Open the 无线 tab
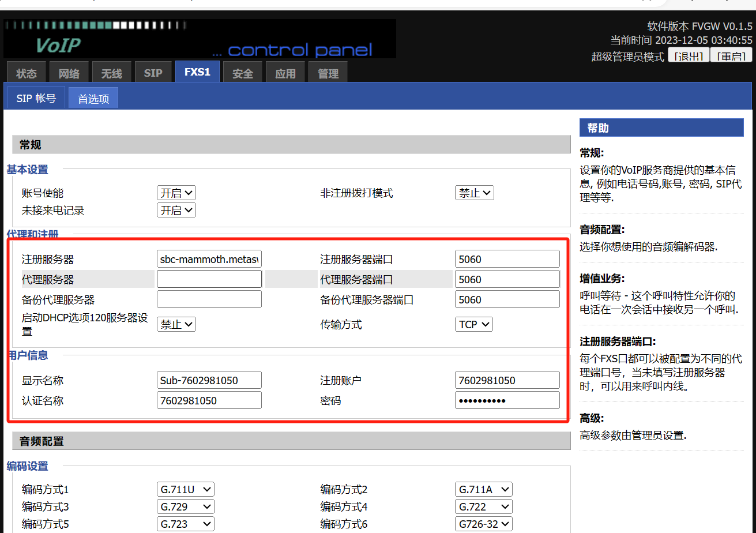The width and height of the screenshot is (756, 533). click(x=112, y=73)
